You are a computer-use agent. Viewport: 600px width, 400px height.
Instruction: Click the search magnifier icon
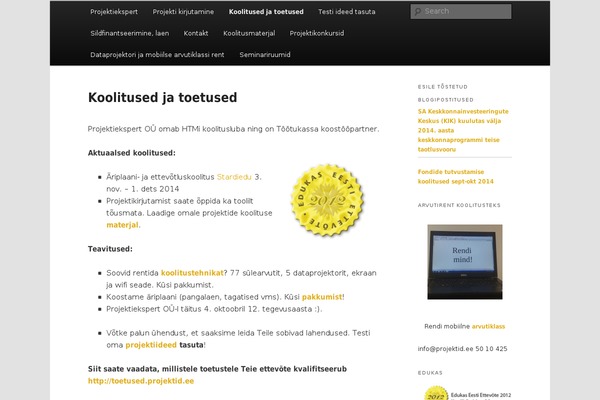(x=418, y=11)
